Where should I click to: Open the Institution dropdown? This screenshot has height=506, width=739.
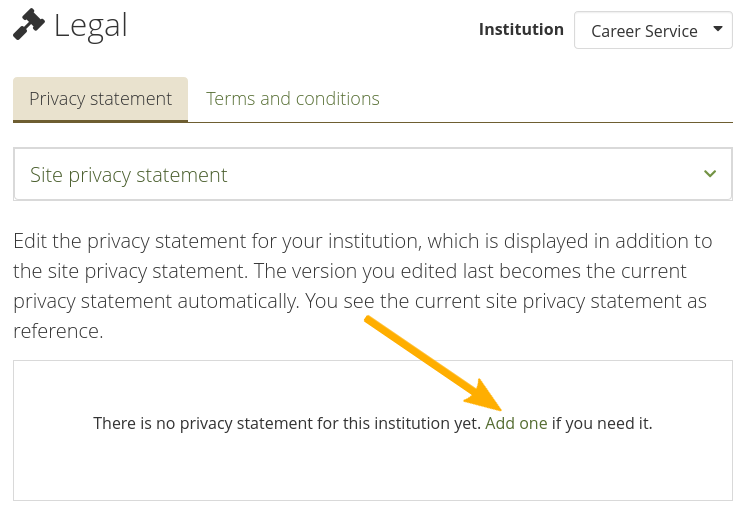653,31
